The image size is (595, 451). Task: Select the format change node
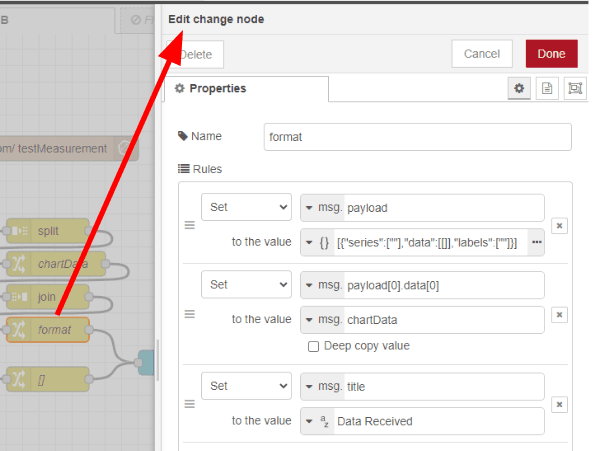(48, 330)
